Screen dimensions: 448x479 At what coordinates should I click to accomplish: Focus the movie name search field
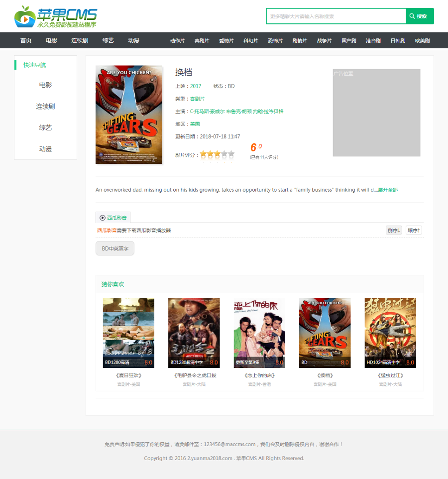tap(336, 16)
